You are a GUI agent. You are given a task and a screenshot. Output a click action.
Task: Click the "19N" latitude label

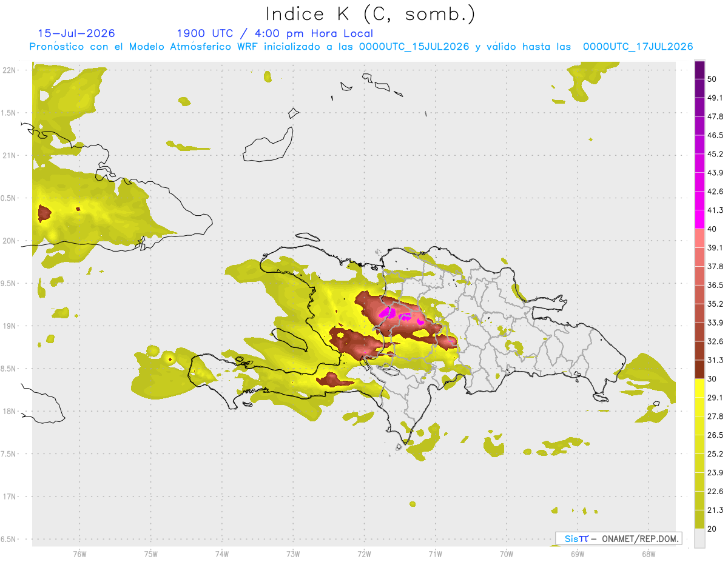click(x=10, y=326)
